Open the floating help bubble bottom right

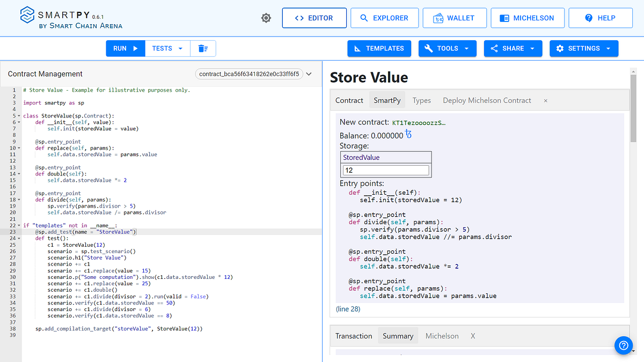(623, 345)
